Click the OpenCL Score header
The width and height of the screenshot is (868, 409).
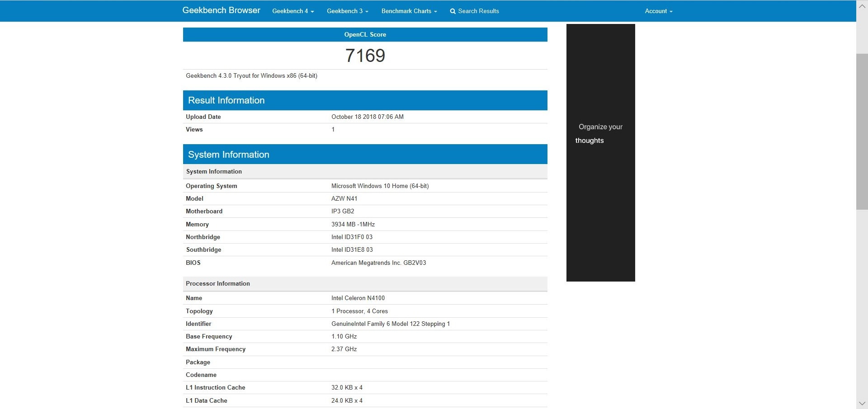click(x=365, y=34)
